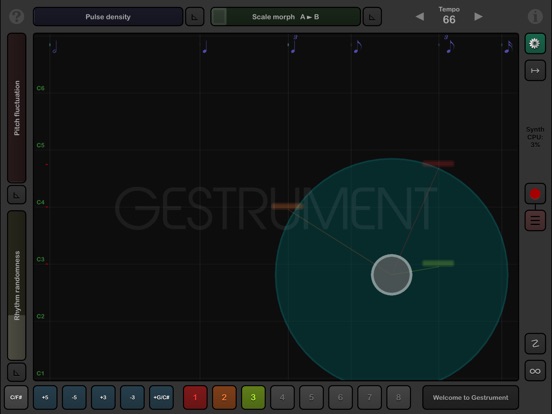
Task: Click the orange voice note bar
Action: point(287,206)
